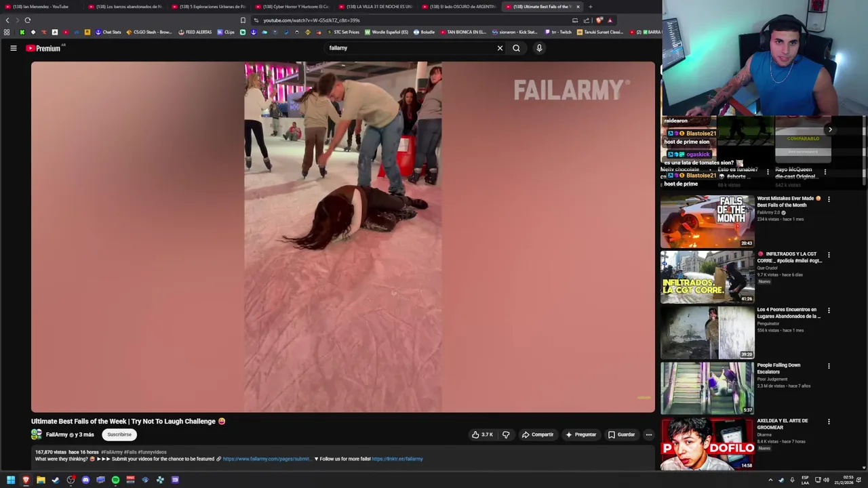The image size is (868, 488).
Task: Show next shorts with the chevron arrow
Action: tap(829, 129)
